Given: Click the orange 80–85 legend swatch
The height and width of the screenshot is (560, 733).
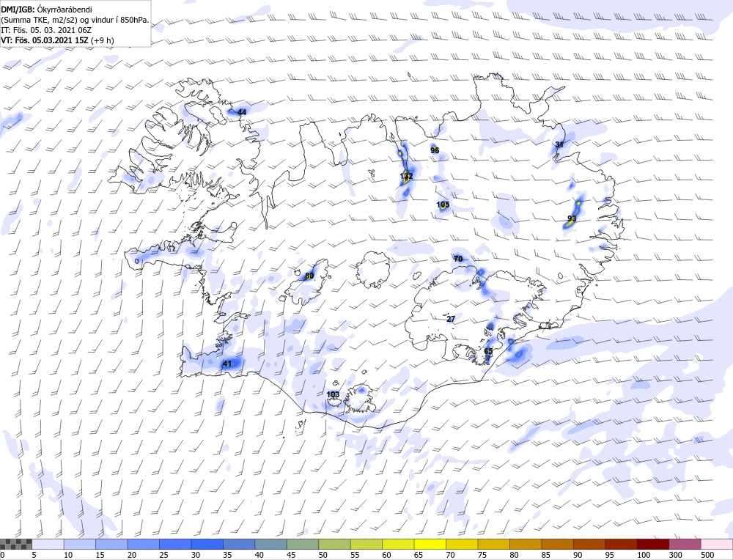Looking at the screenshot, I should click(x=525, y=544).
